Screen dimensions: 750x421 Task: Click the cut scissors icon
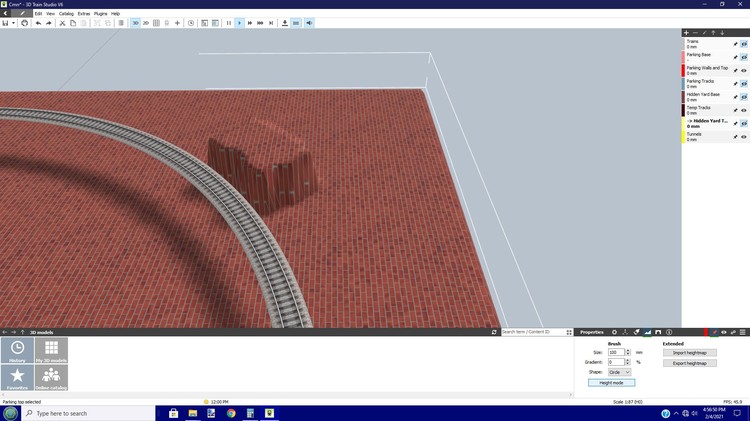coord(61,22)
